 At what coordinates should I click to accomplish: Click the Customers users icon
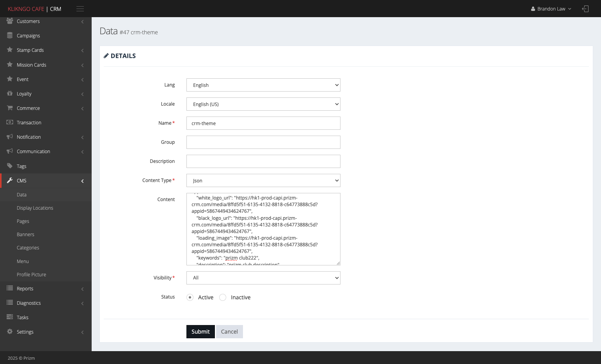10,21
